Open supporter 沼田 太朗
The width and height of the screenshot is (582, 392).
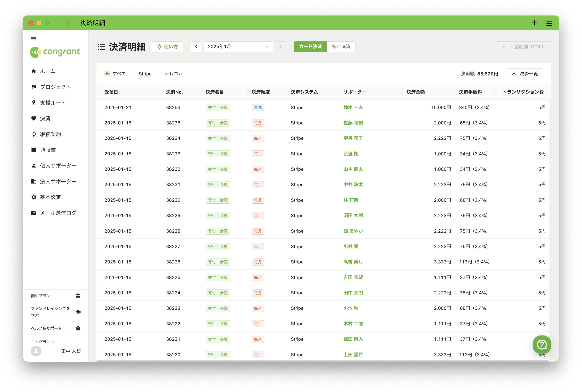pyautogui.click(x=353, y=215)
